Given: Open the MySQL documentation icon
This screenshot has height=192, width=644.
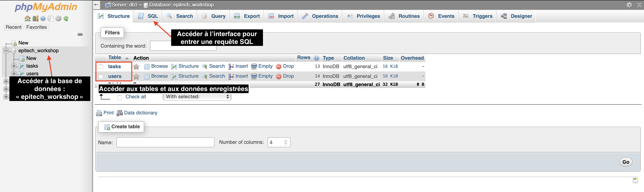Looking at the screenshot, I should 50,18.
